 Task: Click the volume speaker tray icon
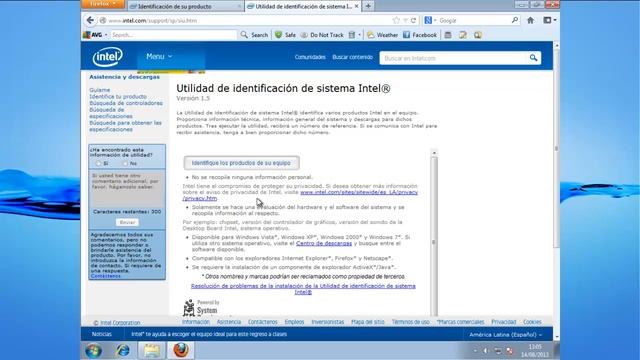485,351
